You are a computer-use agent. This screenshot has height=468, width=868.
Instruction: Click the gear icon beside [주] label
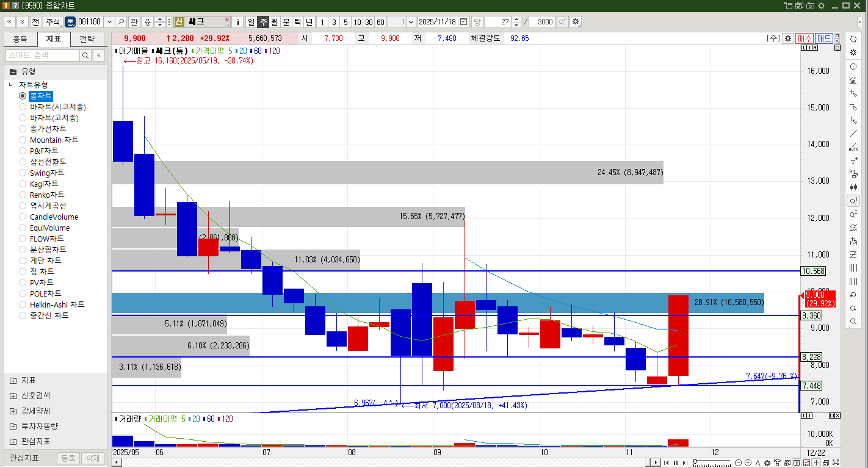pos(788,38)
